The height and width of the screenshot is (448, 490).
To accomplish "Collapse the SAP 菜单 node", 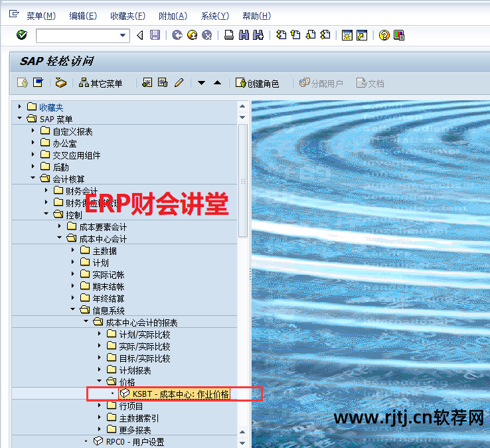I will coord(20,118).
